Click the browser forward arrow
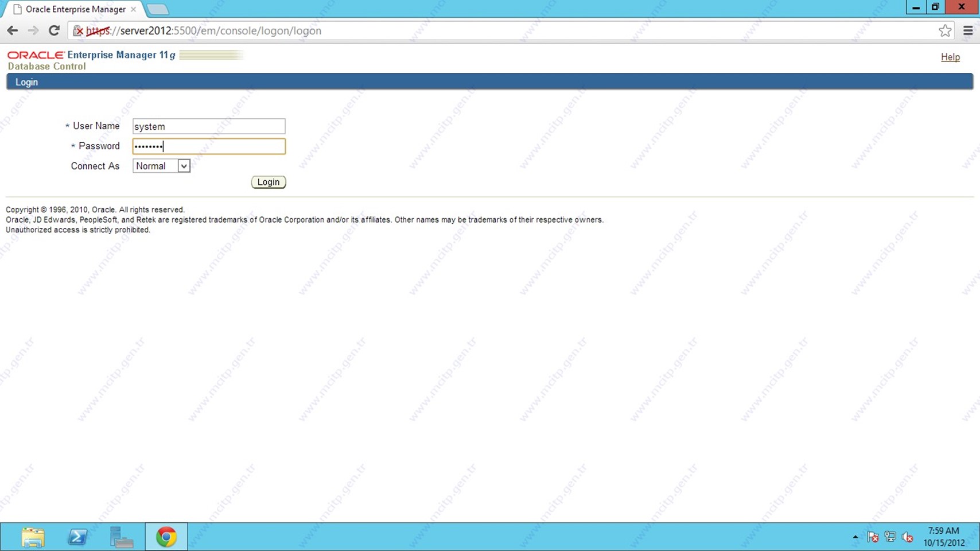 tap(33, 30)
